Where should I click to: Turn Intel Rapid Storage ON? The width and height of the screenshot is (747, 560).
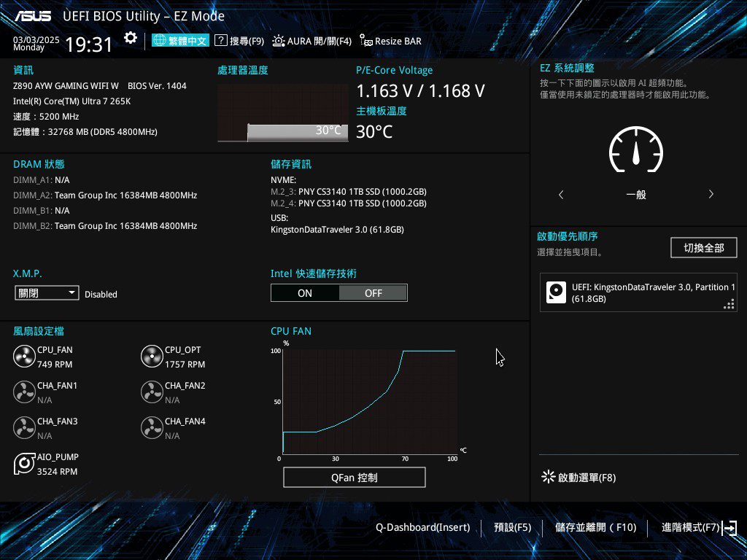click(x=305, y=293)
